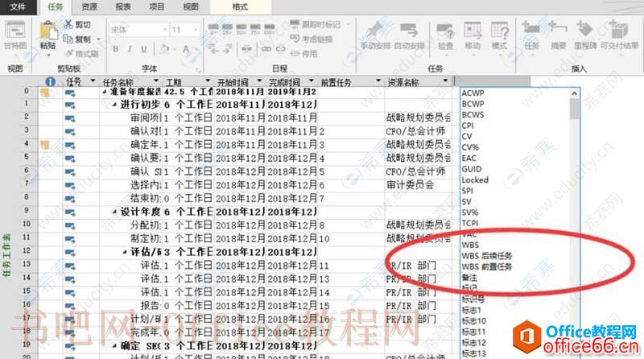The height and width of the screenshot is (359, 644).
Task: Click the font color A button
Action: coord(186,50)
